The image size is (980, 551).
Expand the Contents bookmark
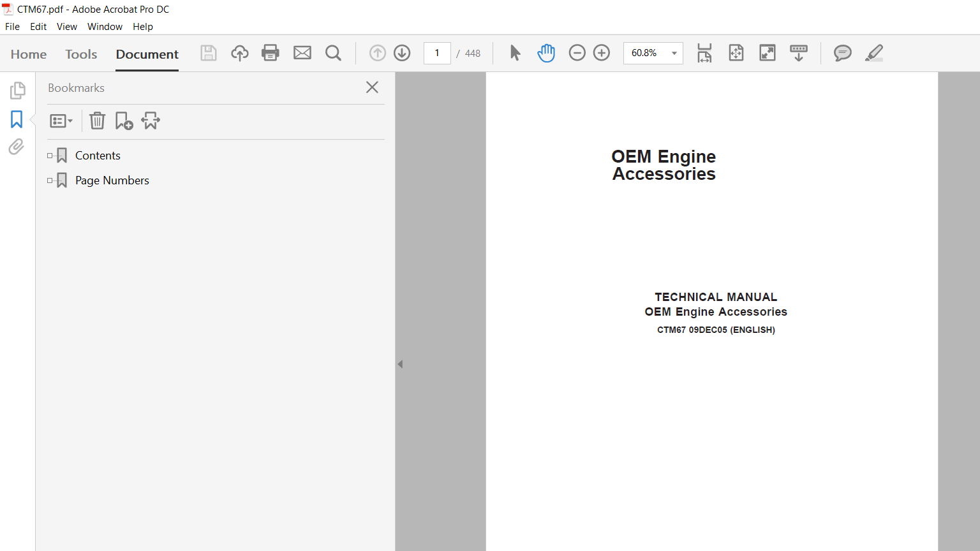(x=50, y=156)
